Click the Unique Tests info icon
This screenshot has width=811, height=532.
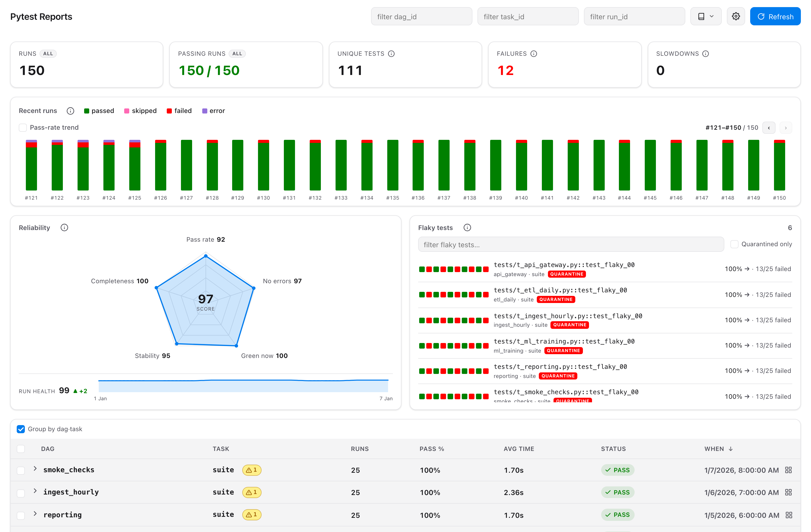click(391, 54)
